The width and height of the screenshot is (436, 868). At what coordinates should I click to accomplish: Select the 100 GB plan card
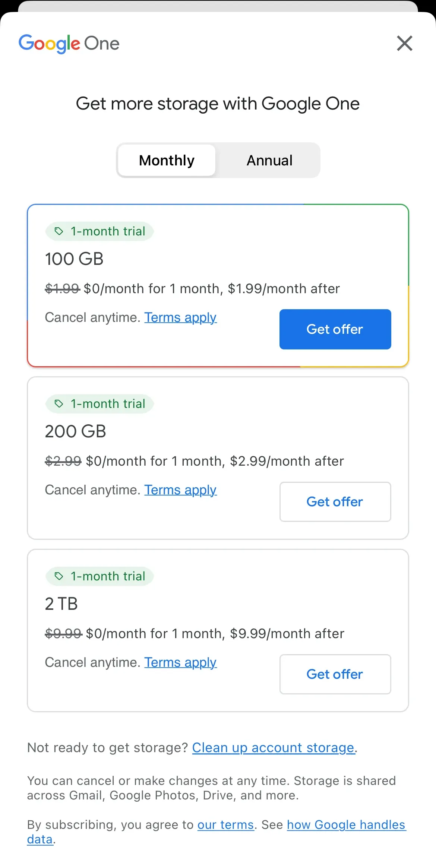click(x=218, y=285)
